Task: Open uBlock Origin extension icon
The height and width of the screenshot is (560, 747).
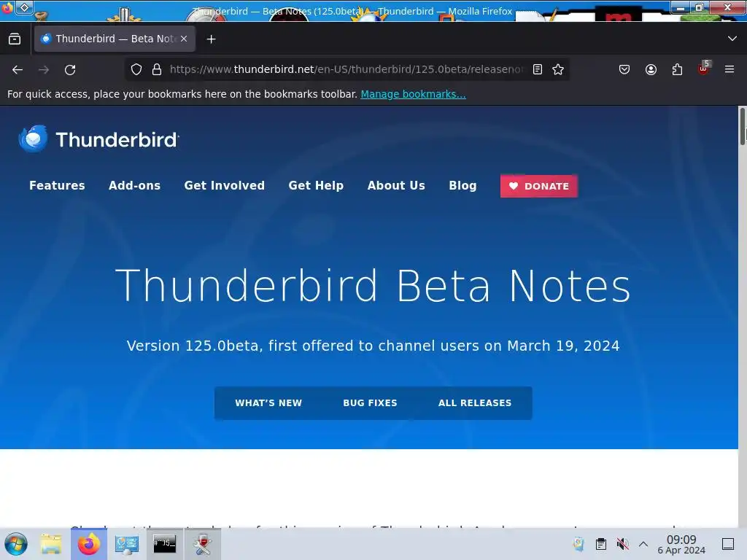Action: pyautogui.click(x=704, y=69)
